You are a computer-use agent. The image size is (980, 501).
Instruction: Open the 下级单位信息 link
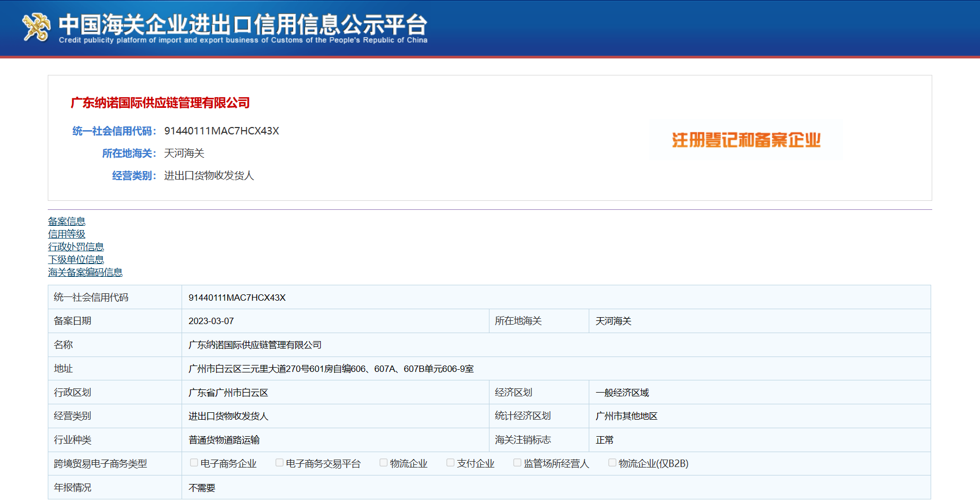pos(76,260)
